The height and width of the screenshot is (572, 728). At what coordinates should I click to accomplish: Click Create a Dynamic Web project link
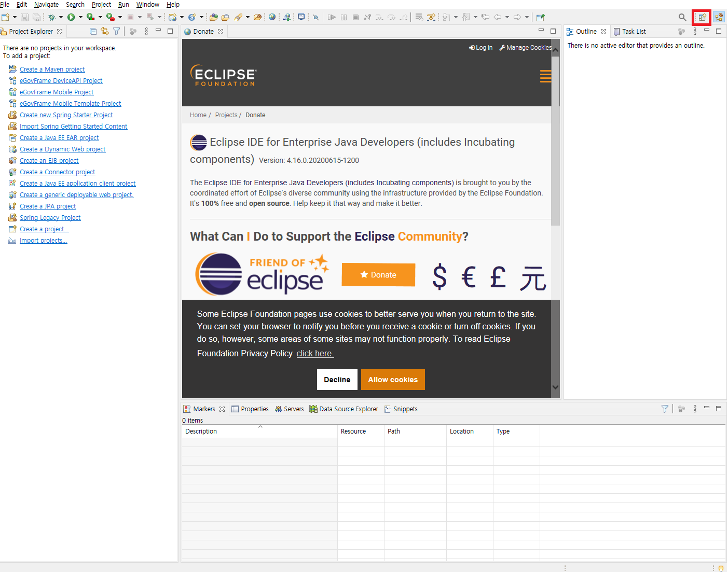pos(62,149)
